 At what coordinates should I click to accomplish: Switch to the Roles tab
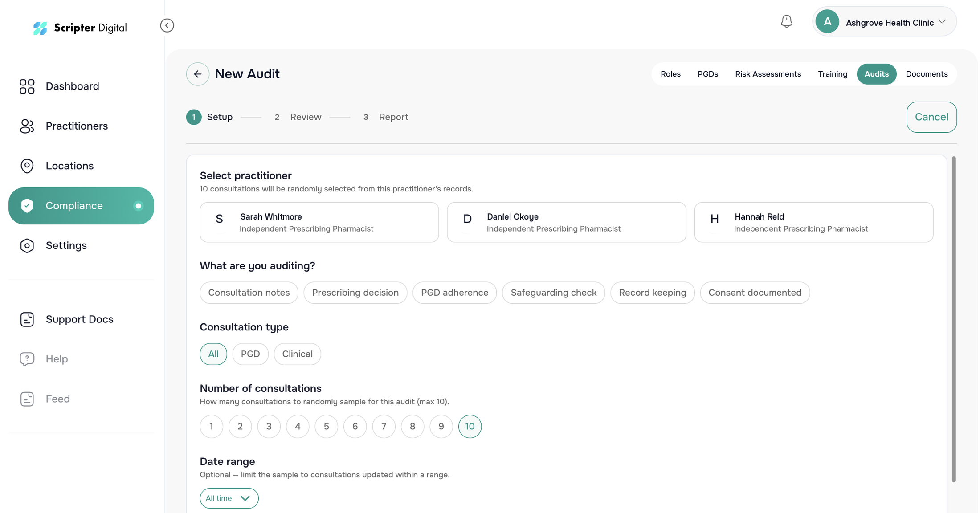click(670, 74)
